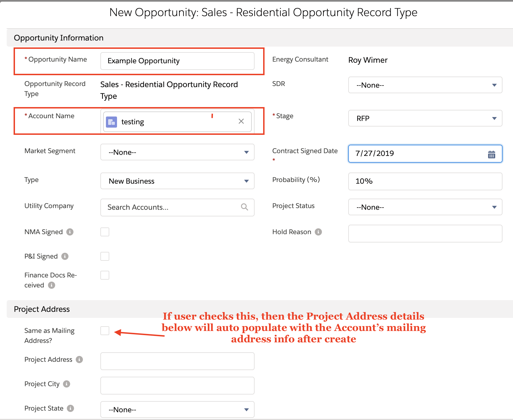Clear the testing account selection
The width and height of the screenshot is (513, 420).
point(241,121)
